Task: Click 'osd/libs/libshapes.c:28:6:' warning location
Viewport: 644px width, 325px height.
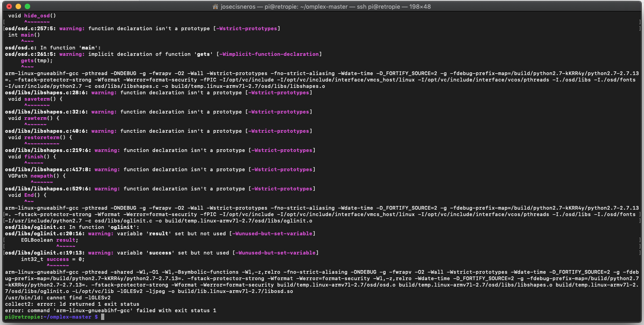Action: 47,92
